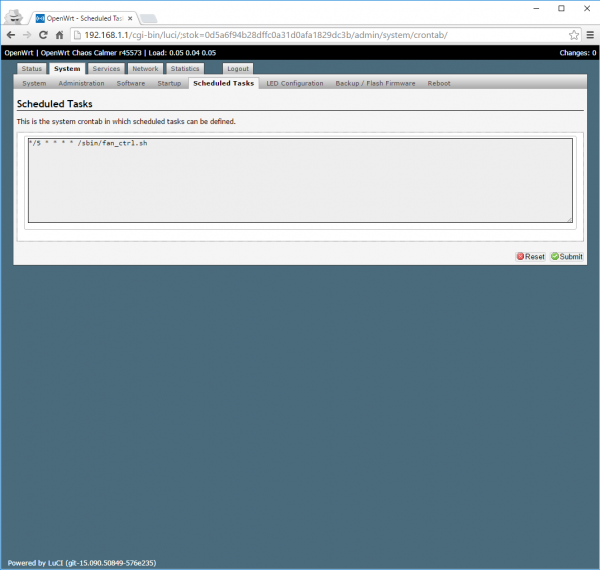
Task: Bookmark page with the star icon
Action: point(574,34)
